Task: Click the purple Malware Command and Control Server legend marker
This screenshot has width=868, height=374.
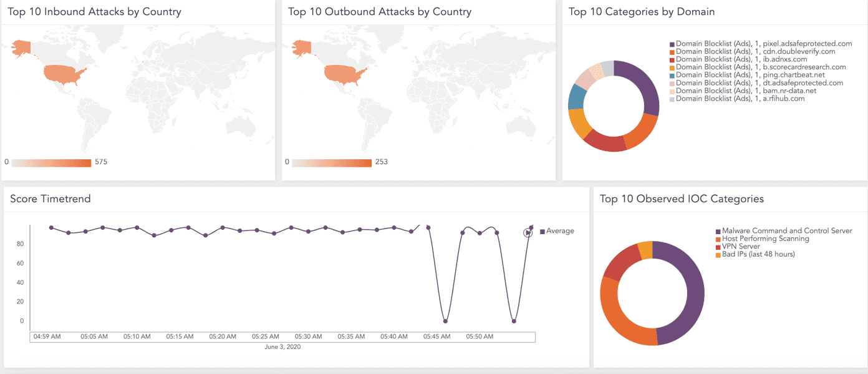Action: (x=718, y=231)
